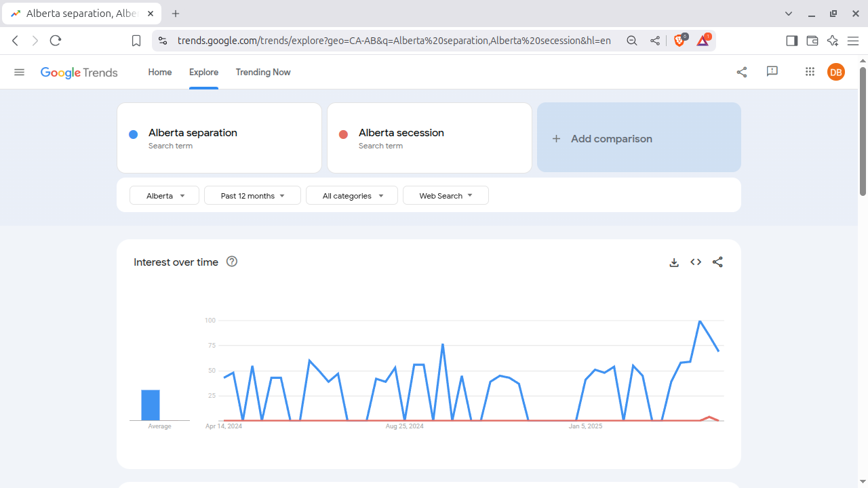
Task: Click the address bar URL
Action: 394,41
